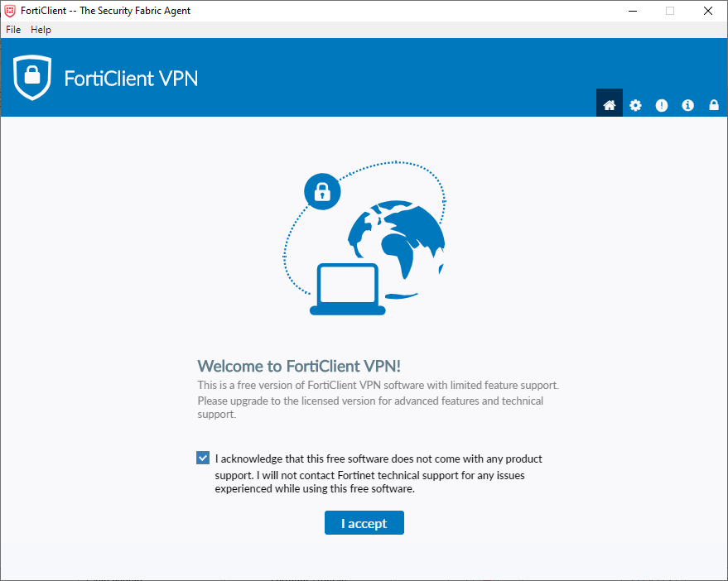Click the FortiClient shield logo in header
Image resolution: width=728 pixels, height=581 pixels.
32,79
